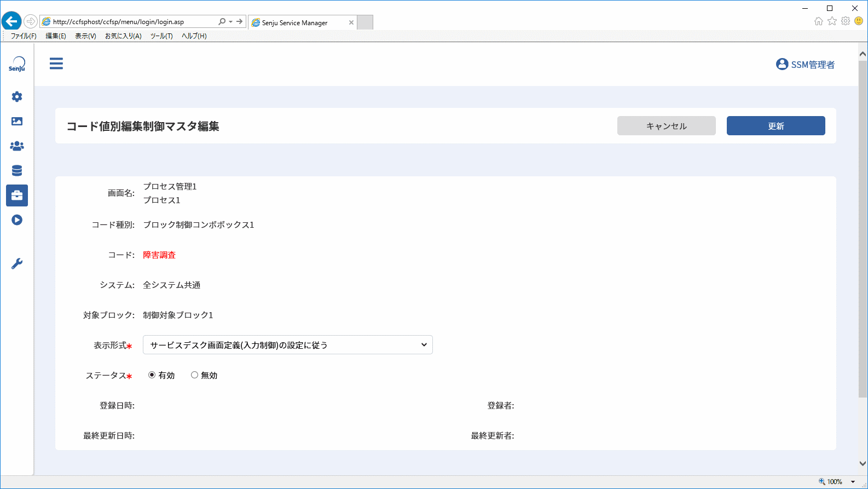Image resolution: width=868 pixels, height=489 pixels.
Task: Open the ヘルプ(H) menu
Action: pyautogui.click(x=194, y=36)
